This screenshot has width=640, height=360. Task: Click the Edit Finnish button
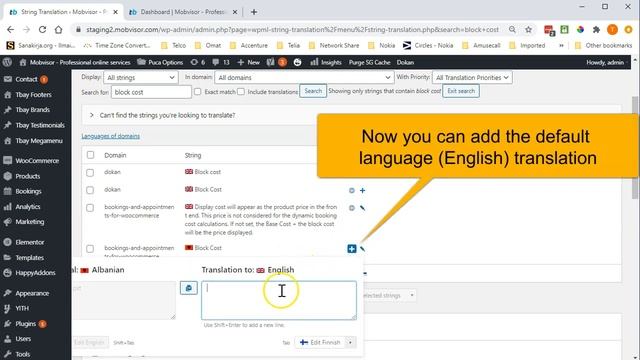320,342
